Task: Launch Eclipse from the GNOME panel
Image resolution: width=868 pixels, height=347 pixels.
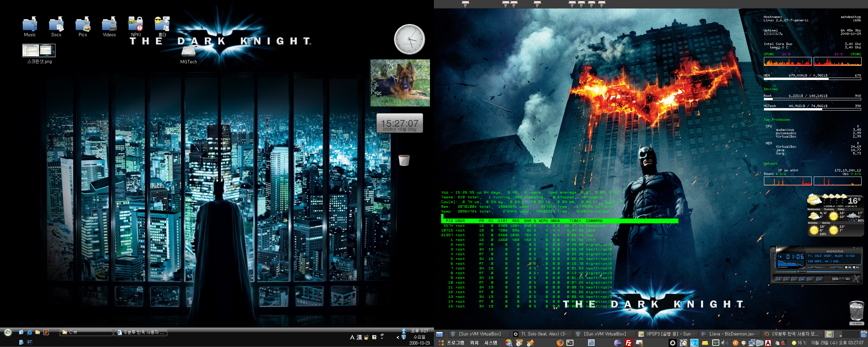Action: [x=618, y=343]
